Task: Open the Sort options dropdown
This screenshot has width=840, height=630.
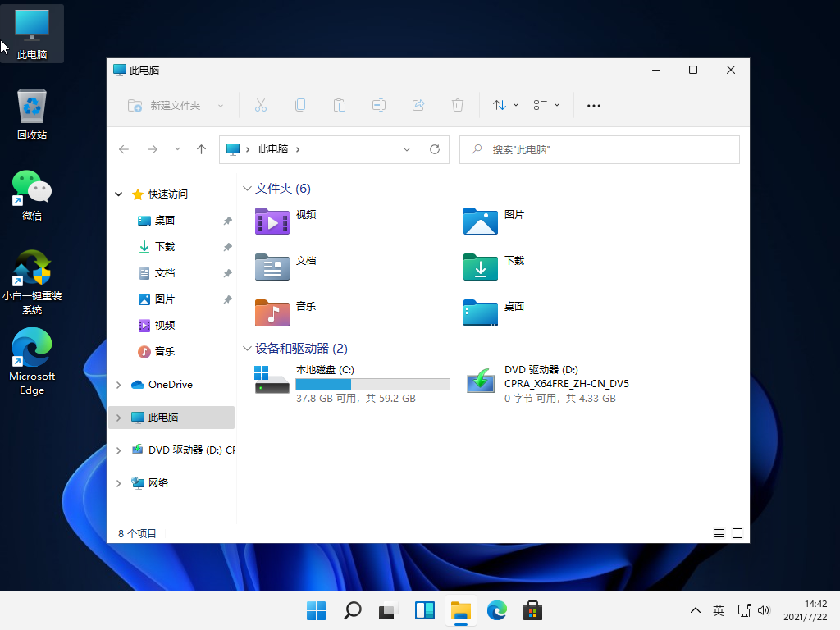Action: coord(505,105)
